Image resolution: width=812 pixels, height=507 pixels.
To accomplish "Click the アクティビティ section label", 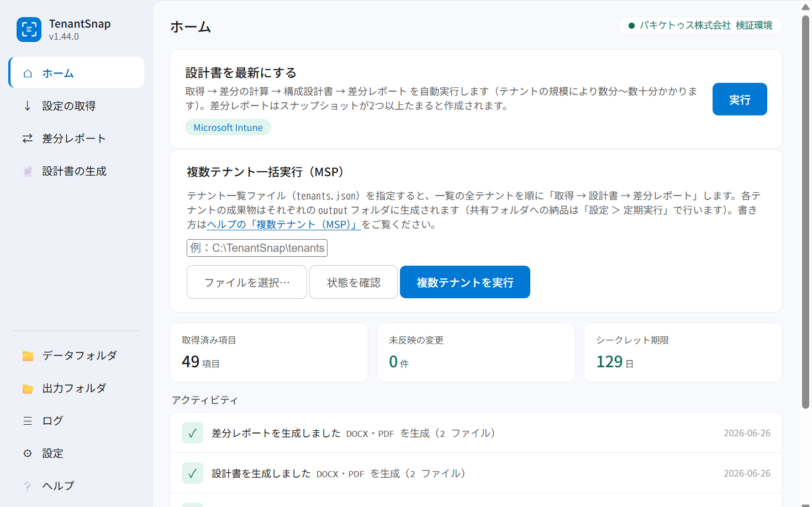I will (x=204, y=400).
